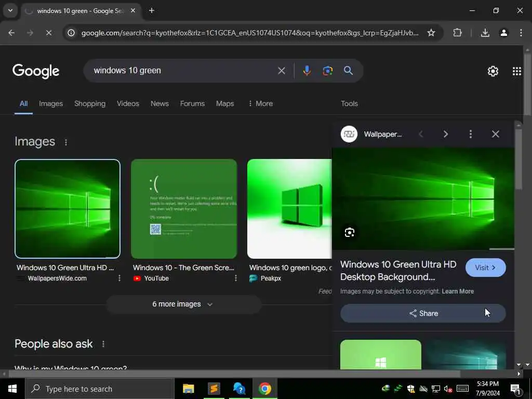The width and height of the screenshot is (532, 399).
Task: Open options for the YouTube result
Action: click(236, 278)
